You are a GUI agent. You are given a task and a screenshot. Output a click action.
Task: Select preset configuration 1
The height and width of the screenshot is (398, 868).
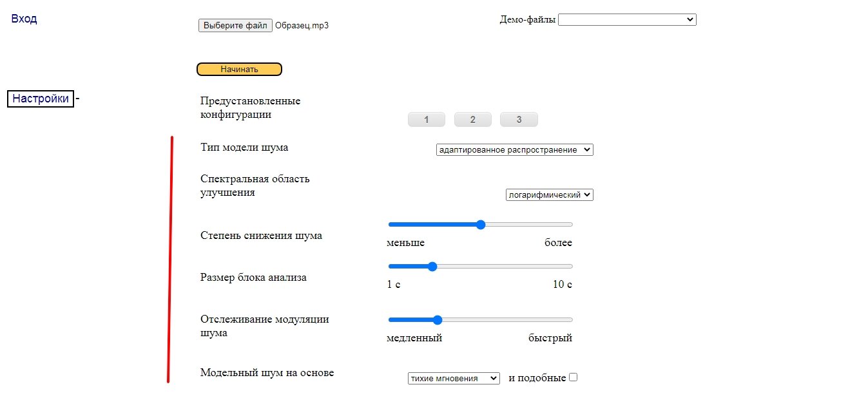click(427, 120)
